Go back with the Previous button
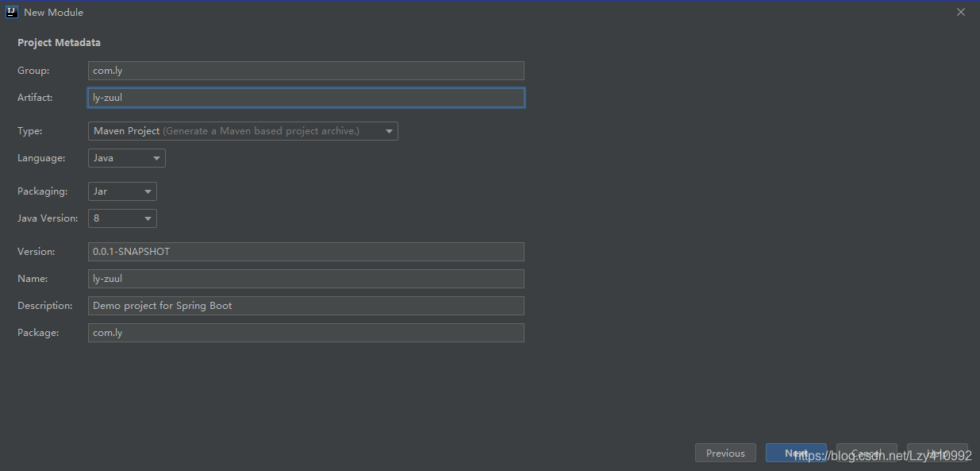This screenshot has height=471, width=980. pyautogui.click(x=725, y=453)
